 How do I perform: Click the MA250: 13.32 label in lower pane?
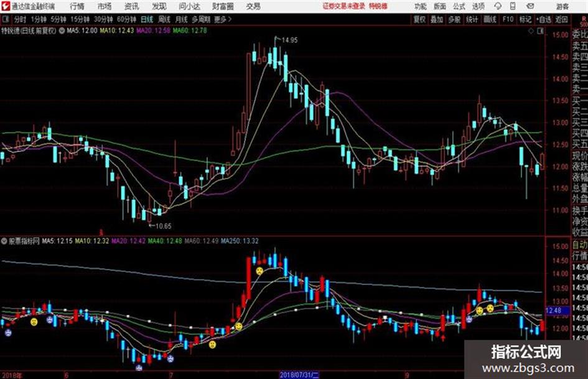coord(240,241)
